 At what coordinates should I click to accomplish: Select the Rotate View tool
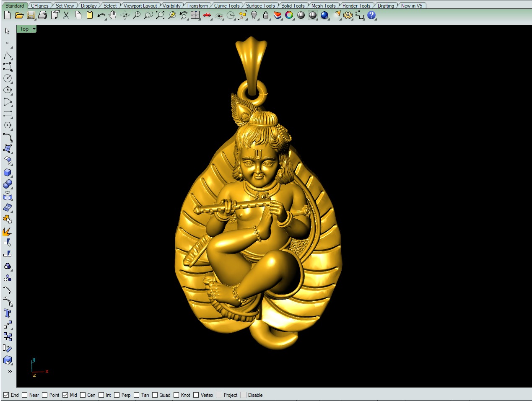(x=125, y=16)
